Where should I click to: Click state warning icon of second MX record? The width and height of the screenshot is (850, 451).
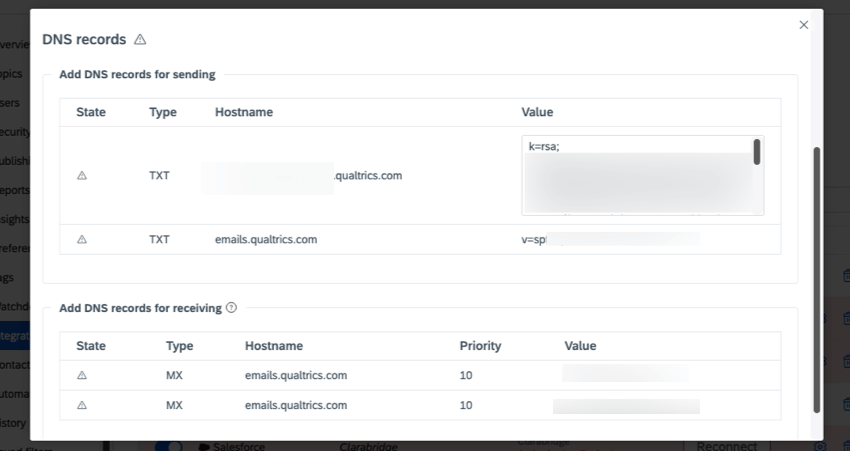tap(82, 405)
